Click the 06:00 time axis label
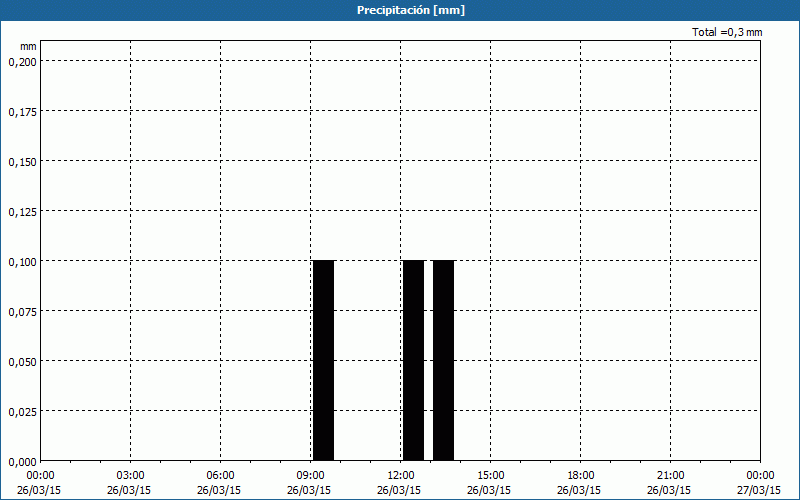 pos(220,476)
